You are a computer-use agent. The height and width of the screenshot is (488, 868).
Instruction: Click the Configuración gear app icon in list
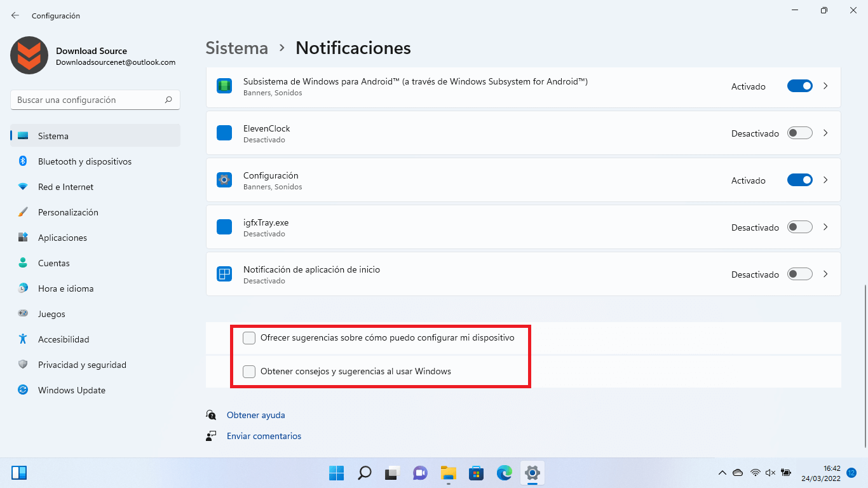(224, 180)
